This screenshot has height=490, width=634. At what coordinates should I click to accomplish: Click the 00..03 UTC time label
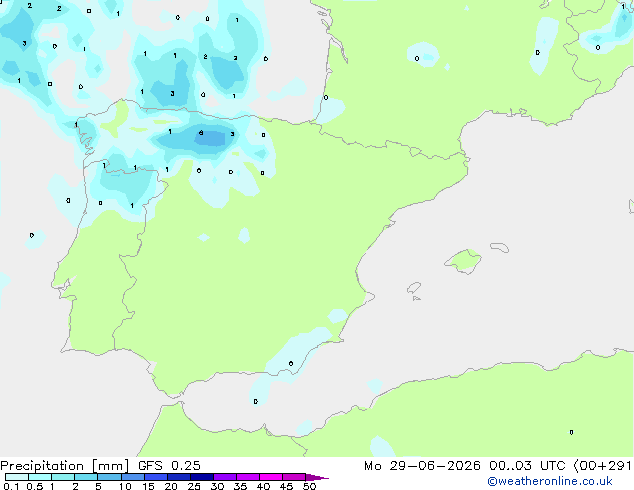click(x=527, y=466)
